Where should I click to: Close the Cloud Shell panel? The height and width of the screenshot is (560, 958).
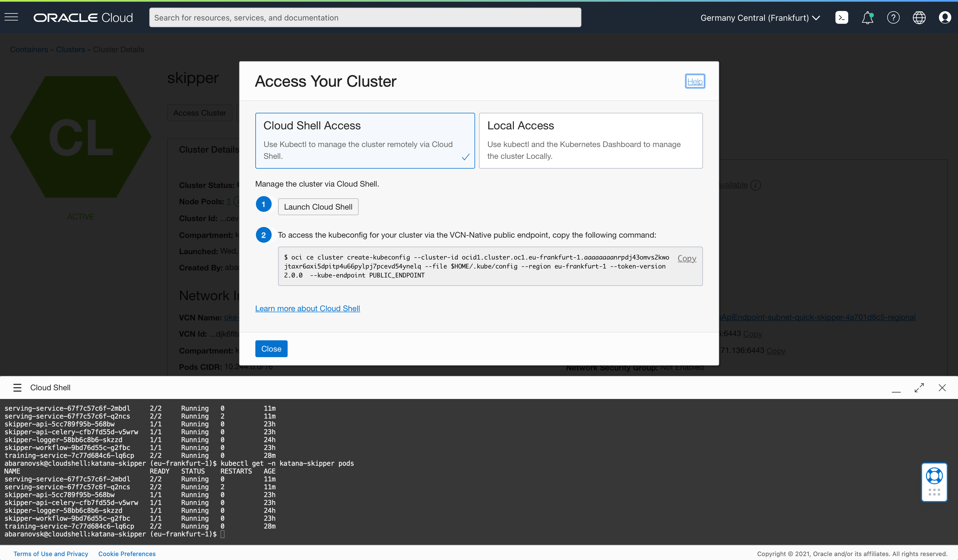pos(942,388)
